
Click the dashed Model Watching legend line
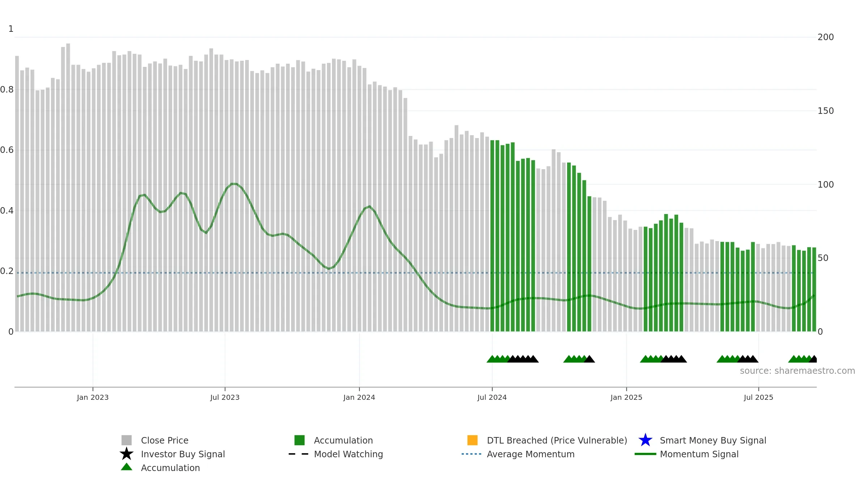[298, 454]
